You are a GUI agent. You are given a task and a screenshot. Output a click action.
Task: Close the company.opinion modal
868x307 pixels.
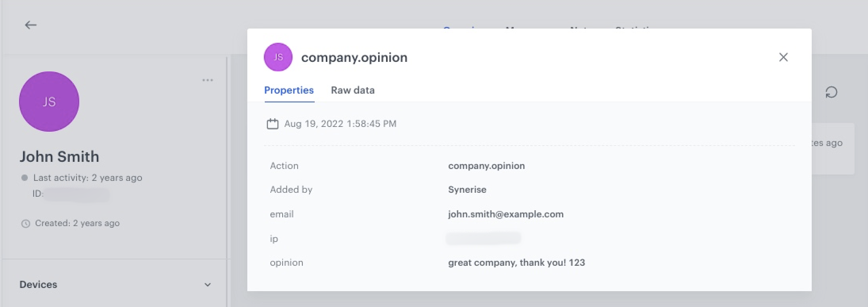pyautogui.click(x=783, y=57)
